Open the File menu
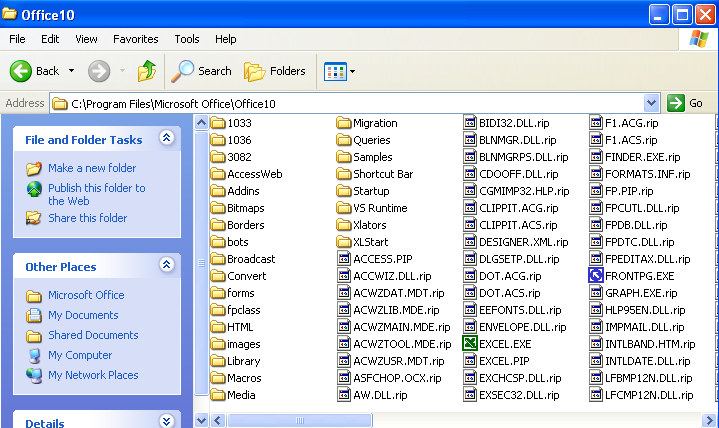 17,39
